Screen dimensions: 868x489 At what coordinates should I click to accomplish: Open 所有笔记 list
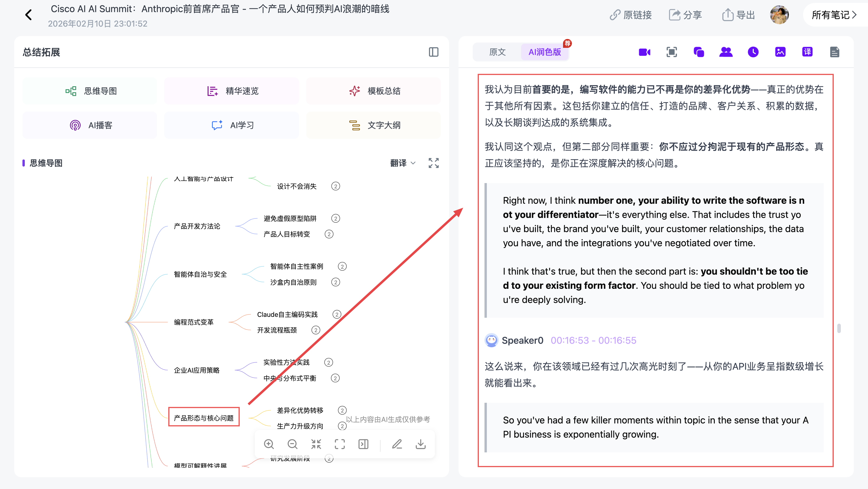pos(834,15)
